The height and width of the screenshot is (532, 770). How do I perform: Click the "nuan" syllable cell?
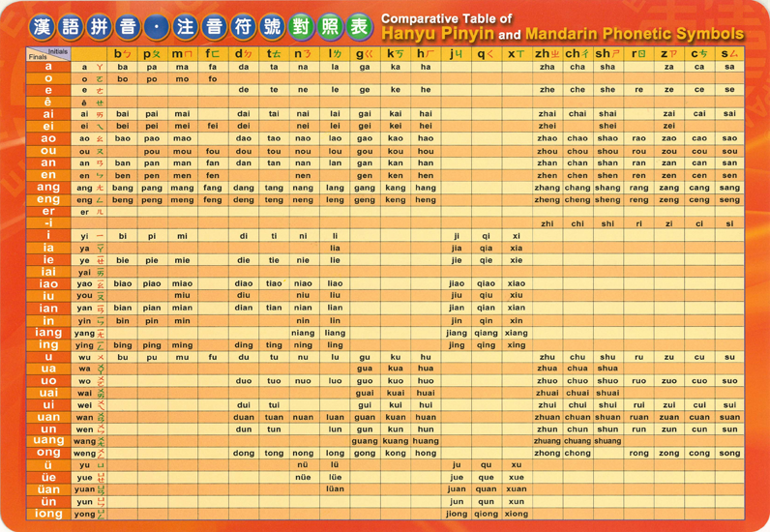303,417
